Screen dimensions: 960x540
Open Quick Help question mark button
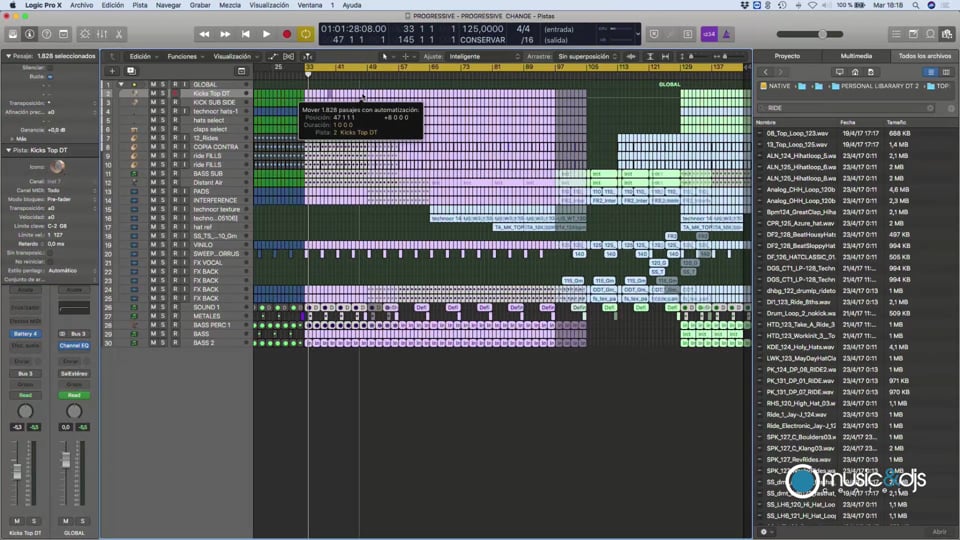click(47, 34)
